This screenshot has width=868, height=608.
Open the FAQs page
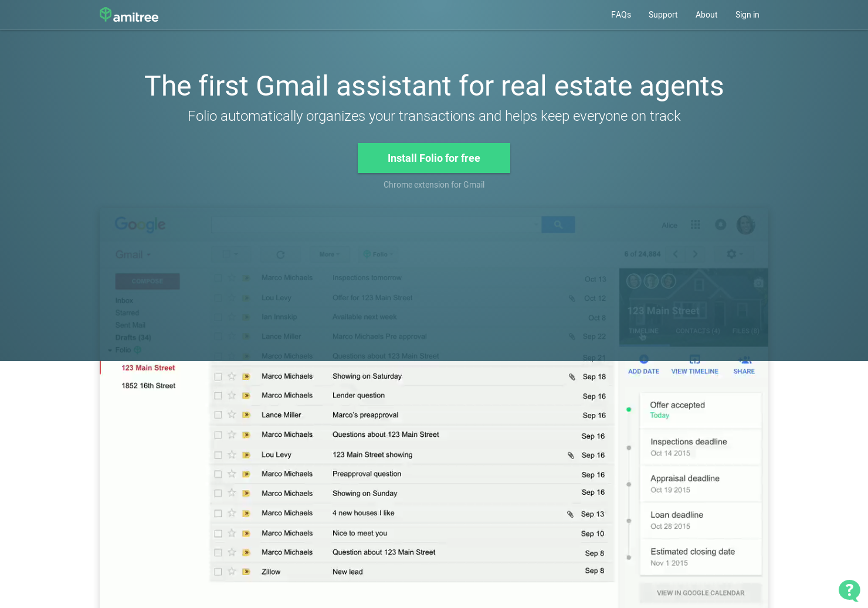(621, 15)
